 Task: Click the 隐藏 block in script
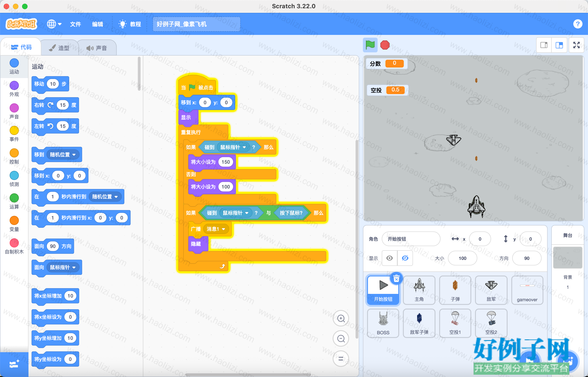(x=198, y=244)
